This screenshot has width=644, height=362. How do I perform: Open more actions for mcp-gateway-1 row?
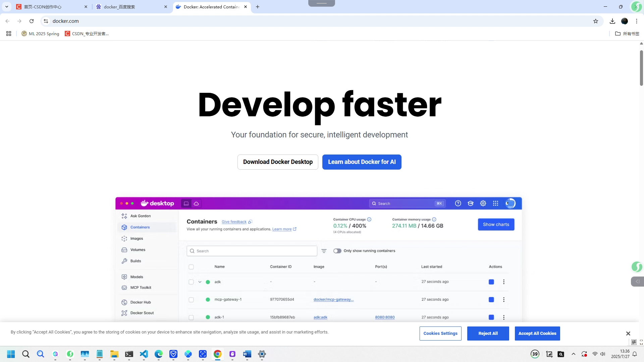504,300
